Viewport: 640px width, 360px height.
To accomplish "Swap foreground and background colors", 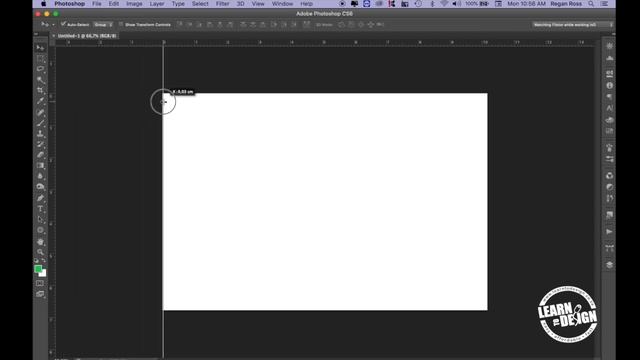I will click(x=44, y=260).
